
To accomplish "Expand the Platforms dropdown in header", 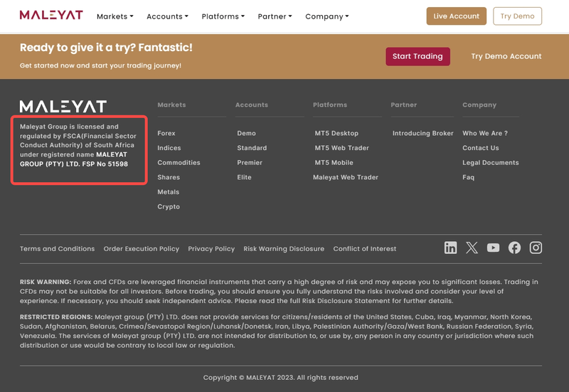I will click(223, 16).
